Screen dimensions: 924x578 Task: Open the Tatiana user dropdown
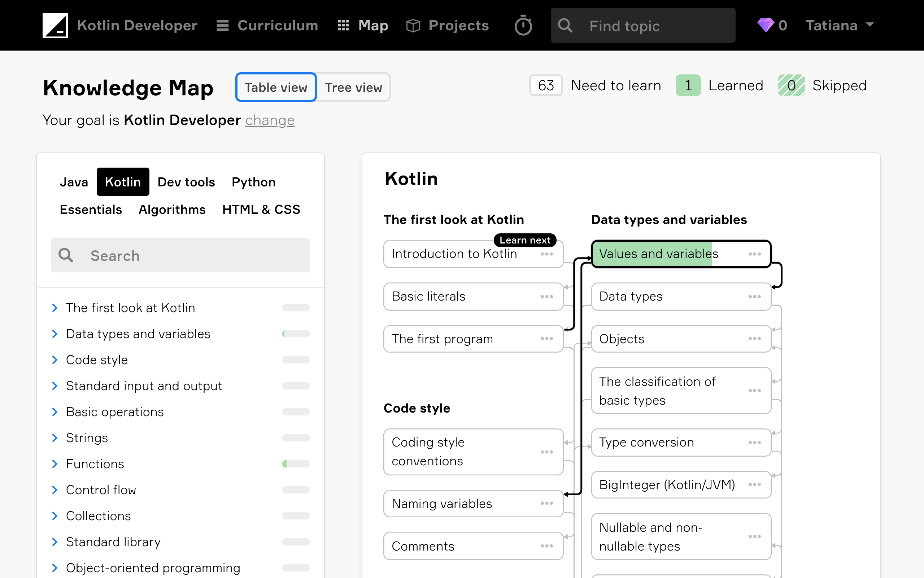point(839,25)
